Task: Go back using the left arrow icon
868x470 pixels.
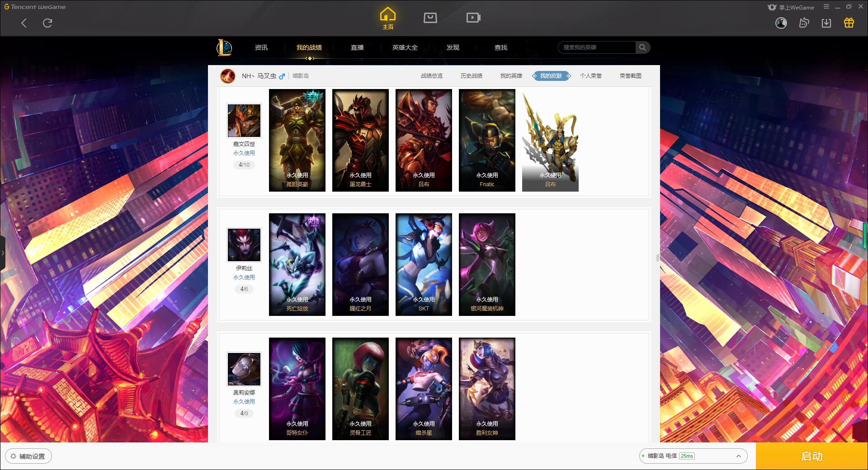Action: (x=24, y=23)
